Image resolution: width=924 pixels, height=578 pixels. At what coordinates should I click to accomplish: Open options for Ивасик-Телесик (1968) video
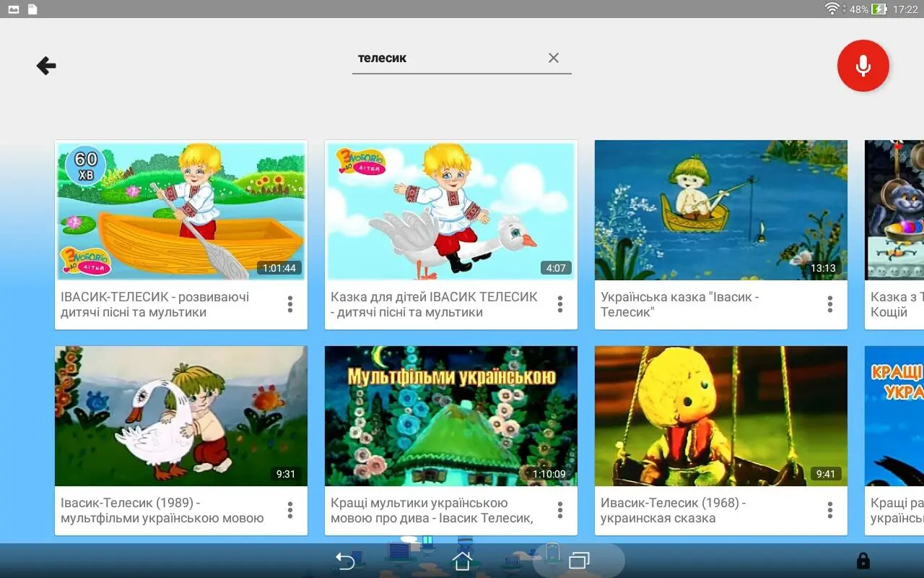coord(830,510)
